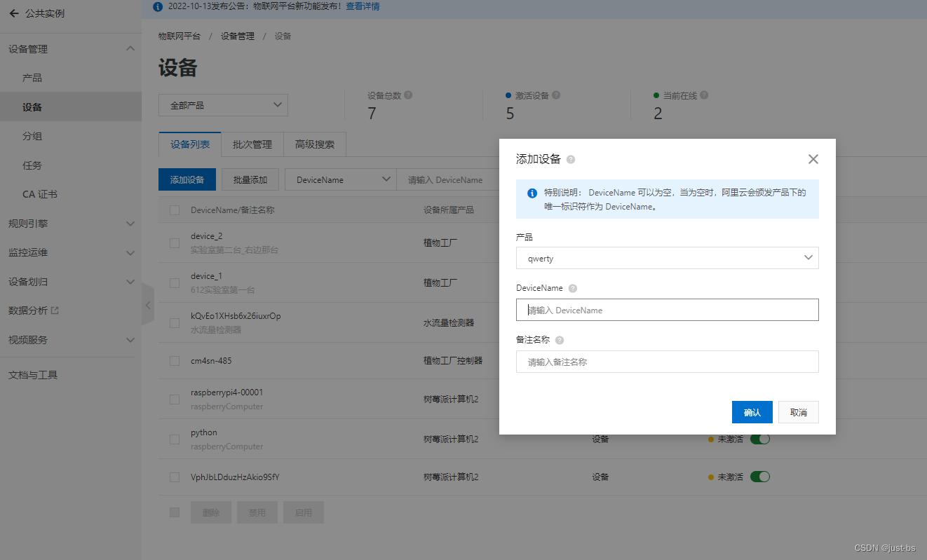Viewport: 927px width, 560px height.
Task: Close the 添加设备 dialog
Action: pyautogui.click(x=813, y=159)
